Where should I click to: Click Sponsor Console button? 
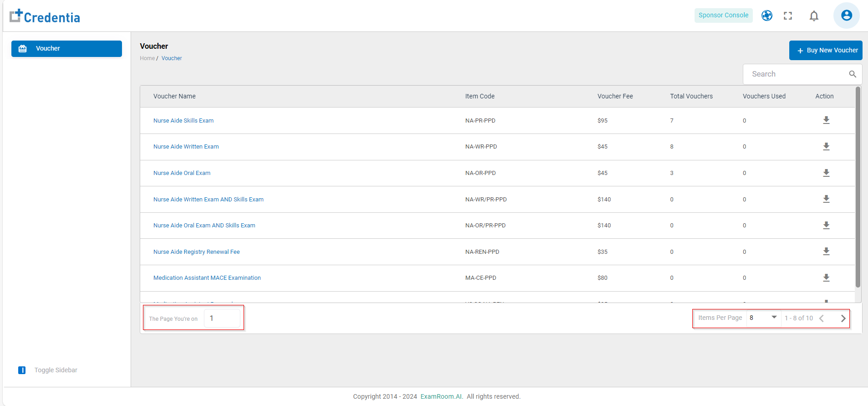pyautogui.click(x=723, y=15)
